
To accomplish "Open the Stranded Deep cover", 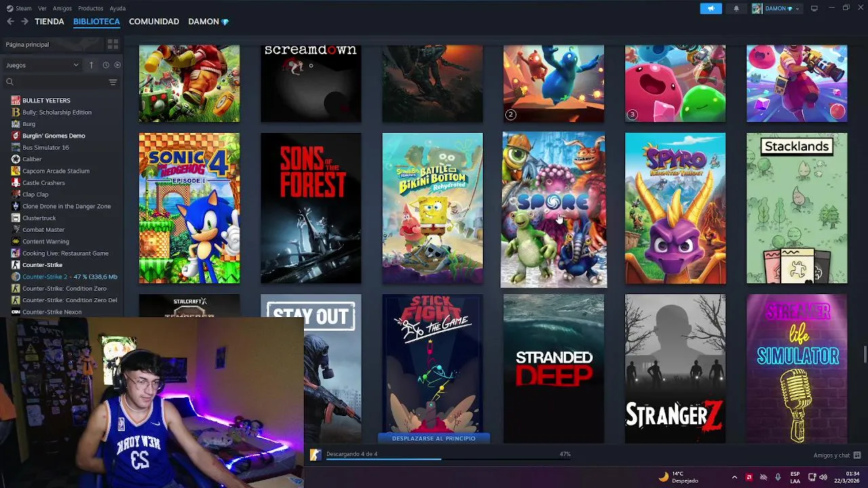I will [x=553, y=369].
